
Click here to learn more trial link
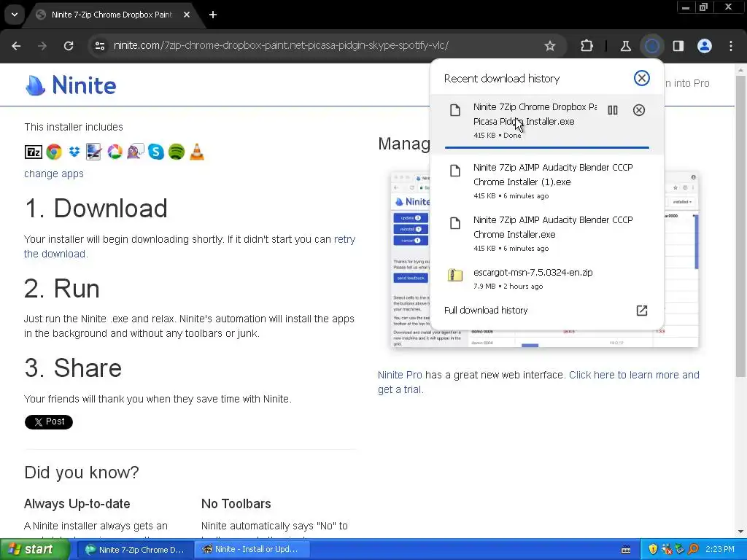(538, 382)
